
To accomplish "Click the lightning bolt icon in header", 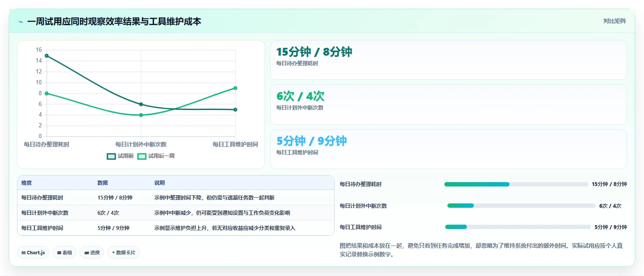I will click(20, 22).
